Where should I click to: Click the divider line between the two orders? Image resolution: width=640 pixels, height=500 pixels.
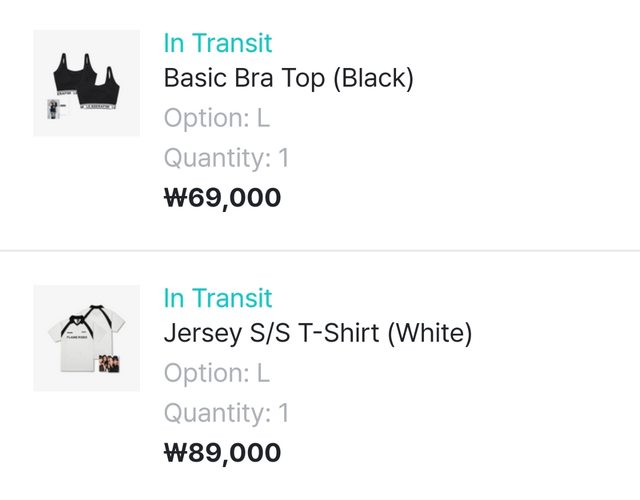(320, 250)
